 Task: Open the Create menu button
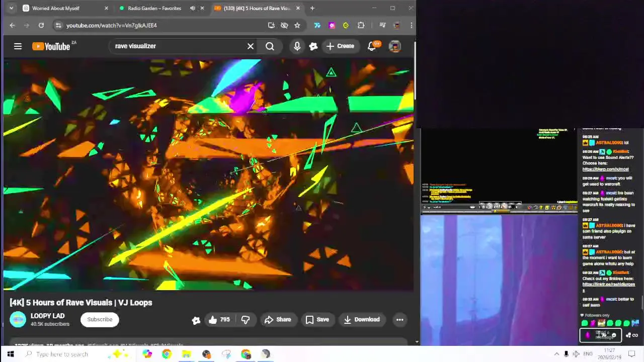(x=340, y=46)
